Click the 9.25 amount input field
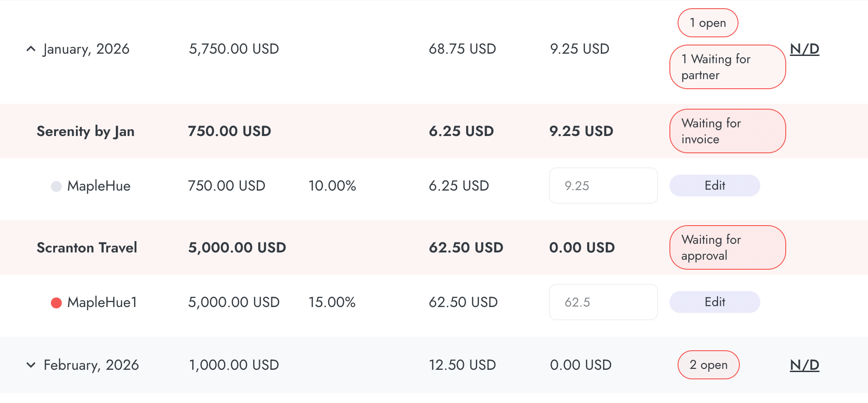This screenshot has width=868, height=403. 603,186
